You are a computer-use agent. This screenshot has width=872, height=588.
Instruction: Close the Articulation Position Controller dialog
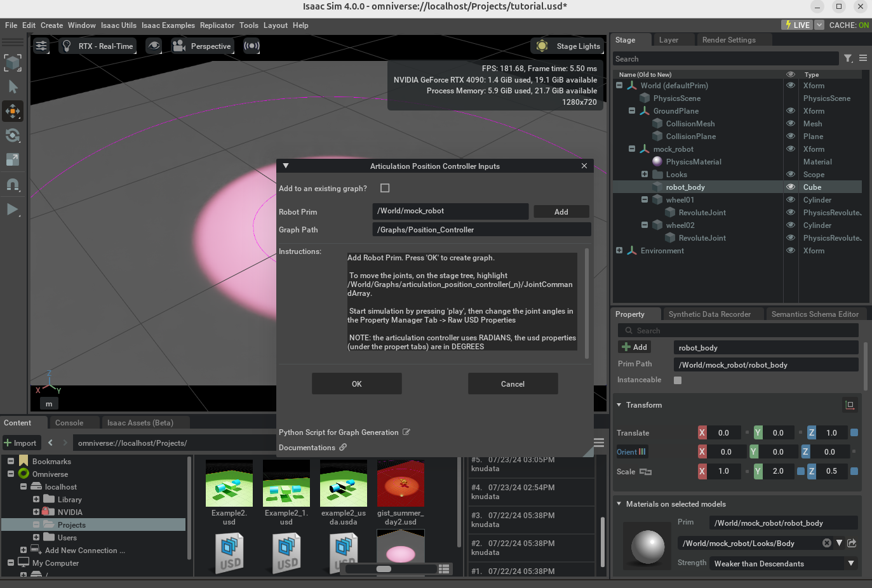point(584,166)
